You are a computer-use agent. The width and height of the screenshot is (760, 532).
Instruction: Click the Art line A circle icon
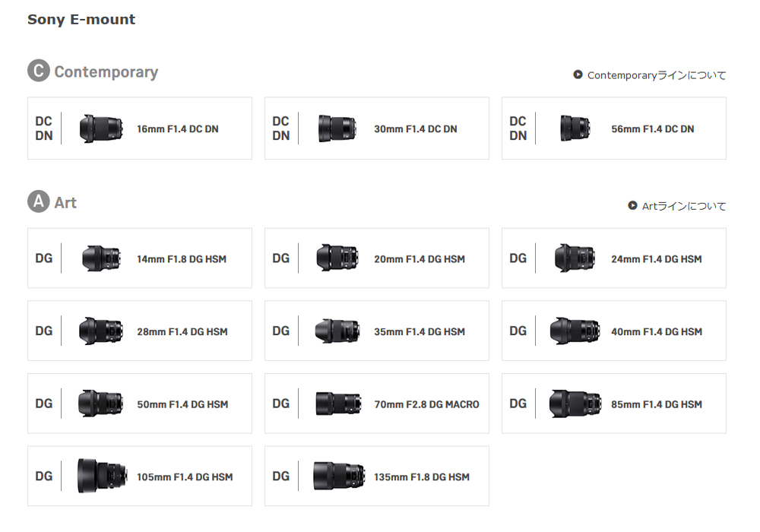coord(38,201)
